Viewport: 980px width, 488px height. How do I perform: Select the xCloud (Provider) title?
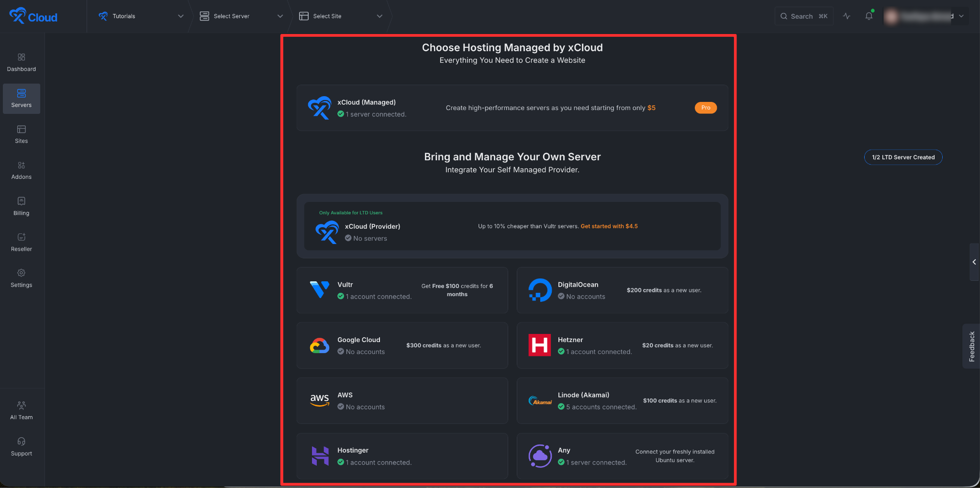tap(372, 226)
